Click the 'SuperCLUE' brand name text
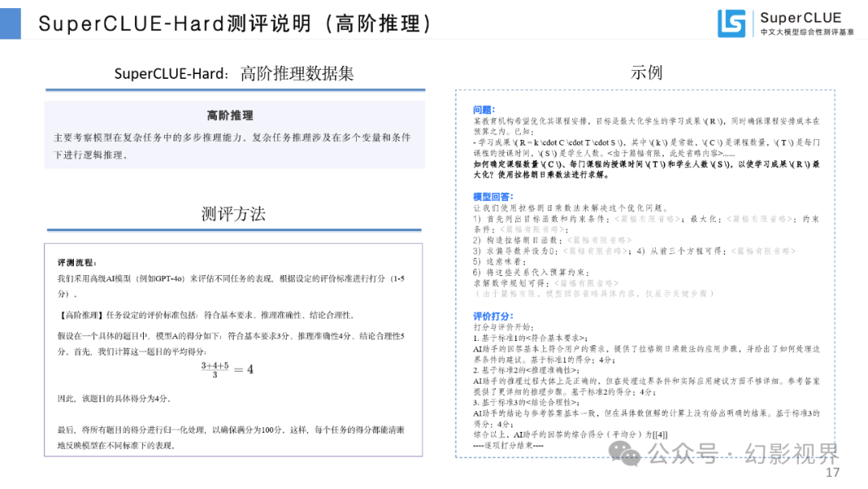The width and height of the screenshot is (868, 489). 800,18
